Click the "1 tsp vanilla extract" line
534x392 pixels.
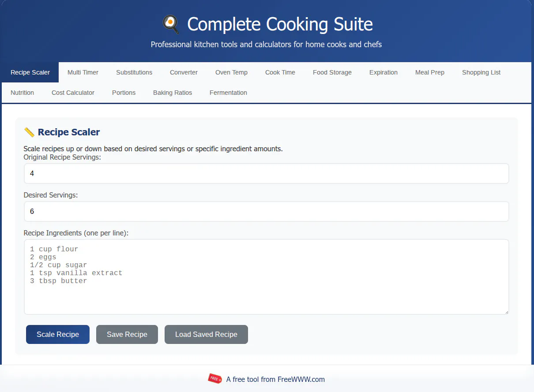click(x=76, y=273)
